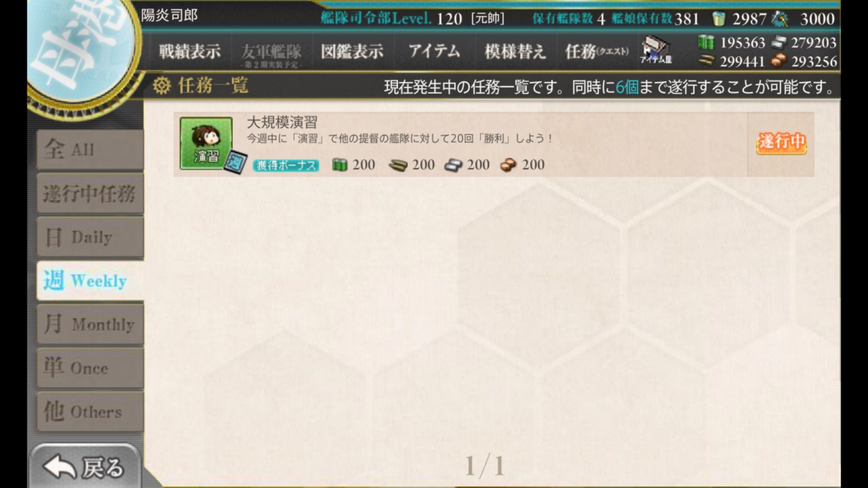The height and width of the screenshot is (488, 868).
Task: Open the アイテム屋 shop icon
Action: 656,50
